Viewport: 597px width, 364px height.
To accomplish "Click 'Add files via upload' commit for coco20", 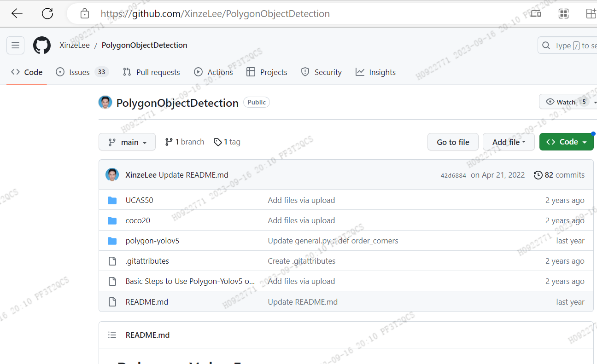I will pyautogui.click(x=301, y=220).
